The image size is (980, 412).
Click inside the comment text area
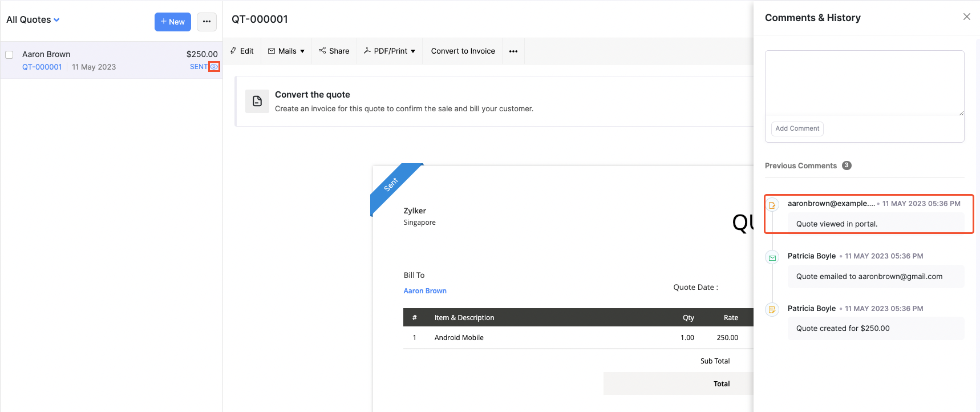point(864,83)
